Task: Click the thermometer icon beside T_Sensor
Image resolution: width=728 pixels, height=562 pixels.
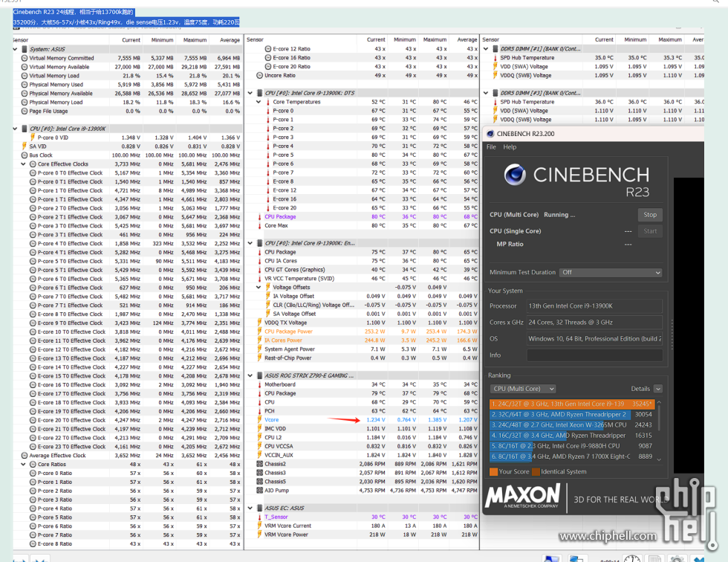Action: tap(259, 517)
